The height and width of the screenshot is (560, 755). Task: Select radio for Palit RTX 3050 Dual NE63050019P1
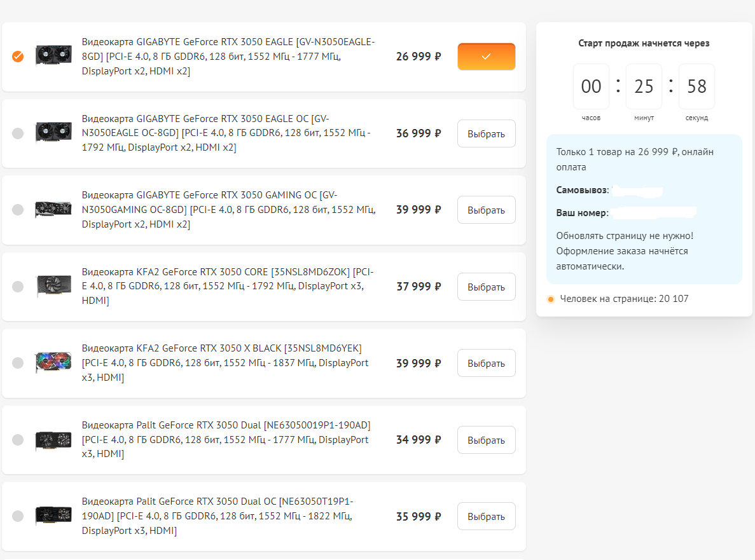point(18,440)
